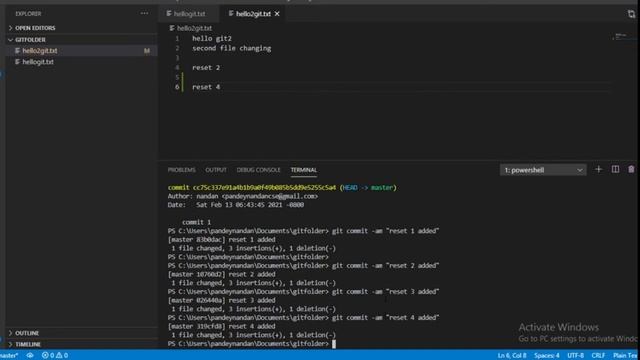The width and height of the screenshot is (640, 360).
Task: Select the Terminal panel tab
Action: pos(304,170)
